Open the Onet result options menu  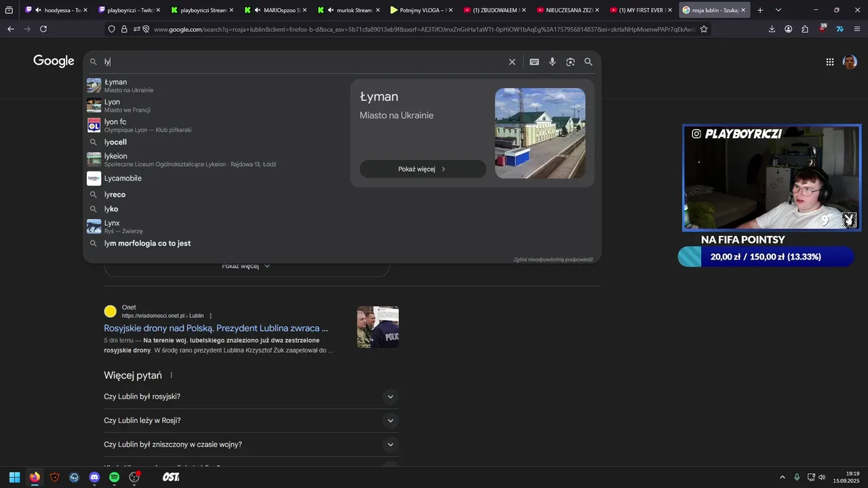(x=211, y=316)
